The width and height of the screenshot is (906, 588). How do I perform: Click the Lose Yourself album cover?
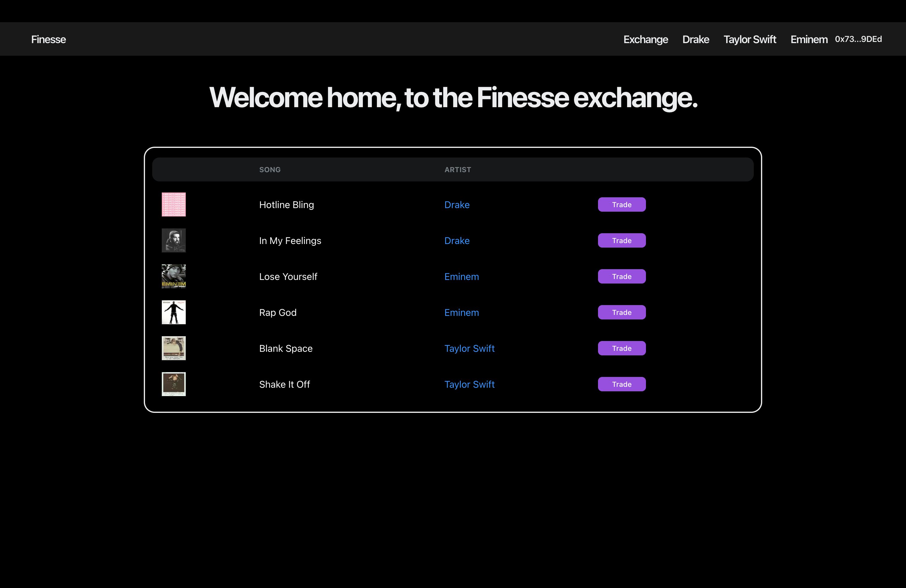(173, 277)
